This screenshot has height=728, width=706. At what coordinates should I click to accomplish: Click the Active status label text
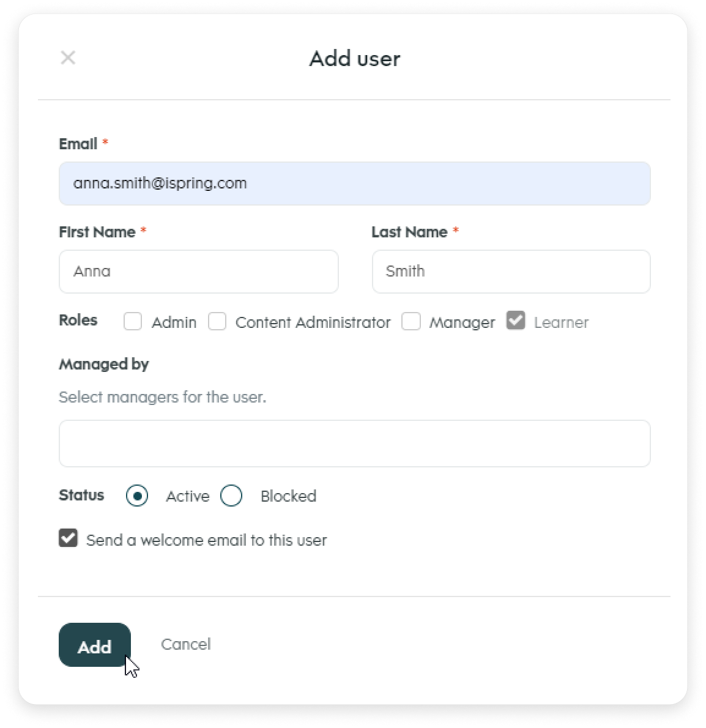pos(188,496)
